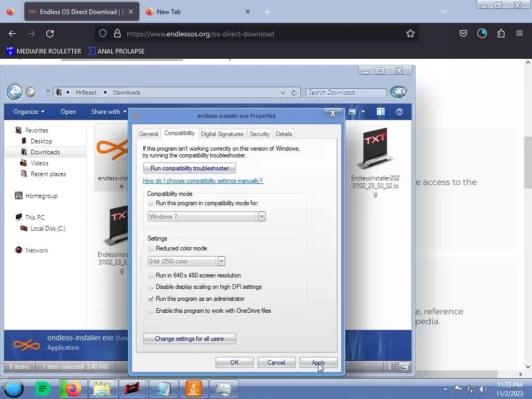
Task: Check Enable OneDrive files option
Action: (x=151, y=311)
